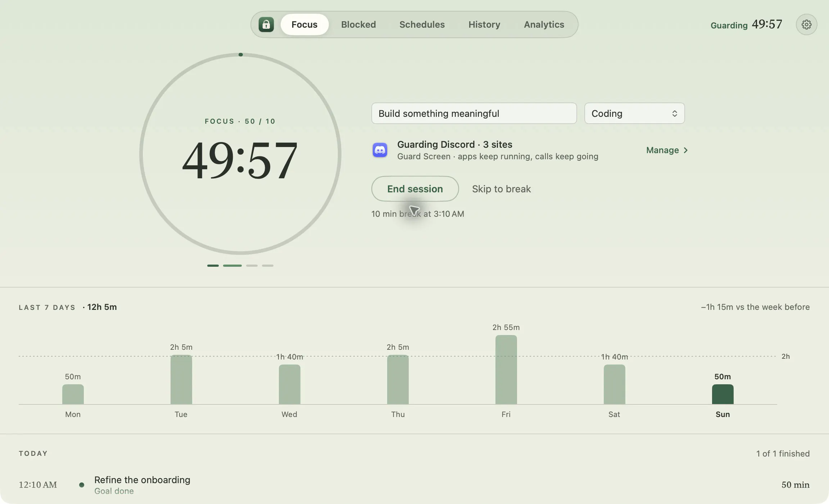Open the History tab
This screenshot has width=829, height=504.
pyautogui.click(x=484, y=24)
